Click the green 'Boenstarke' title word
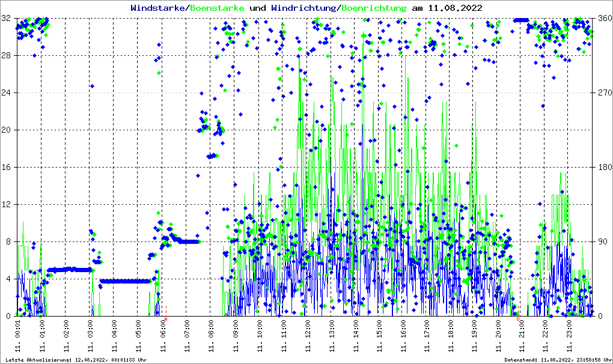 click(x=217, y=8)
